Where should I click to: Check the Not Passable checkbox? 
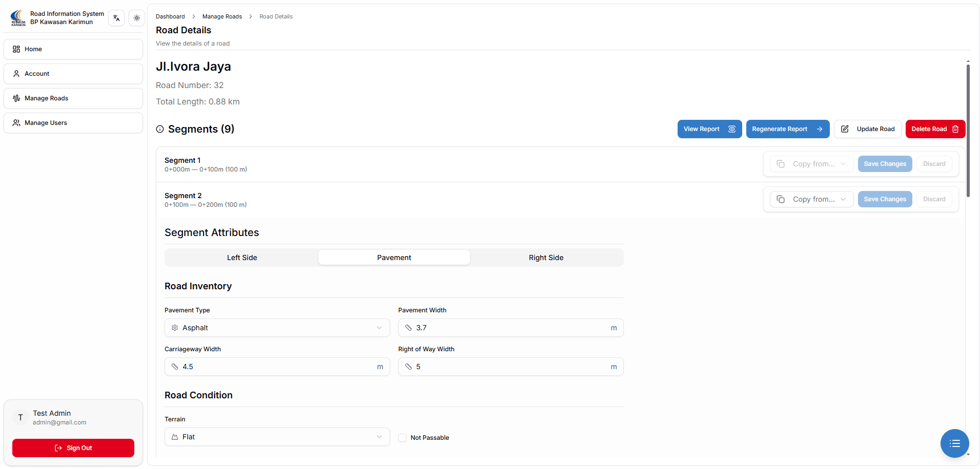pos(402,438)
